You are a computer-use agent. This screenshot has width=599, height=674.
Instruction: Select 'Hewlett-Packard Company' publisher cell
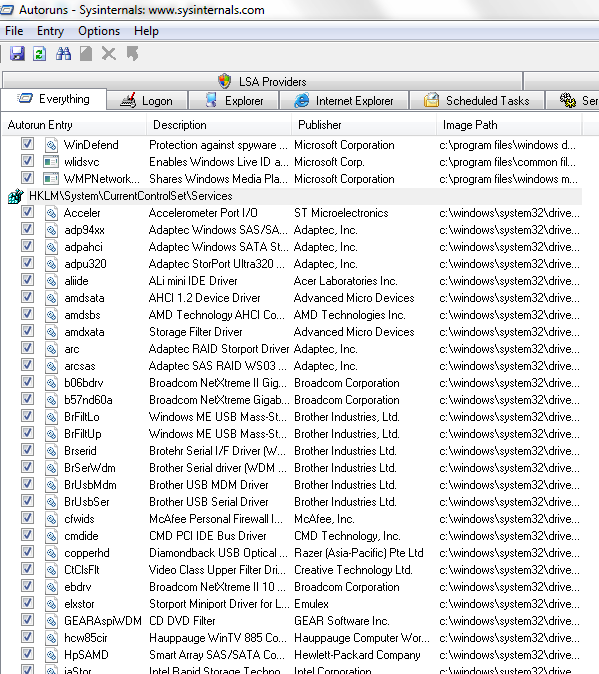coord(357,655)
